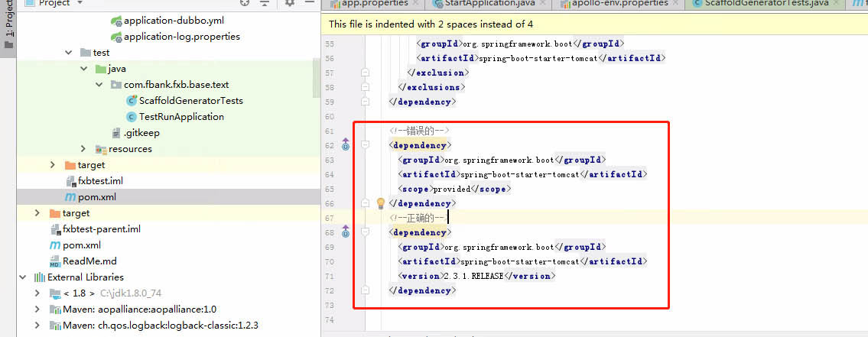This screenshot has height=337, width=868.
Task: Open the ReadMe.md file
Action: pyautogui.click(x=89, y=261)
